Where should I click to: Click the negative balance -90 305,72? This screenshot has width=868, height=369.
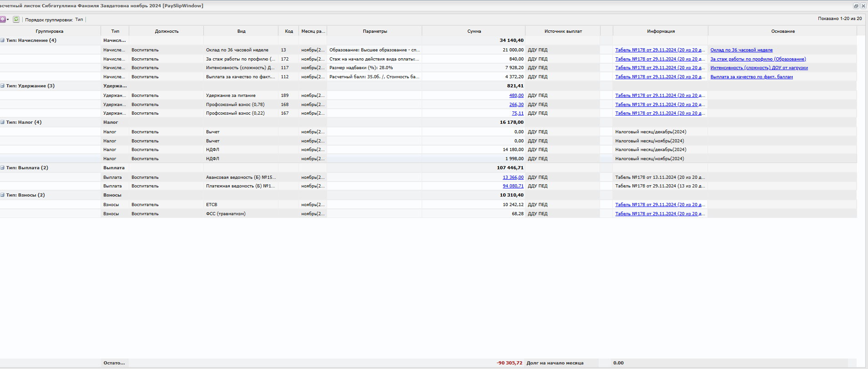510,363
